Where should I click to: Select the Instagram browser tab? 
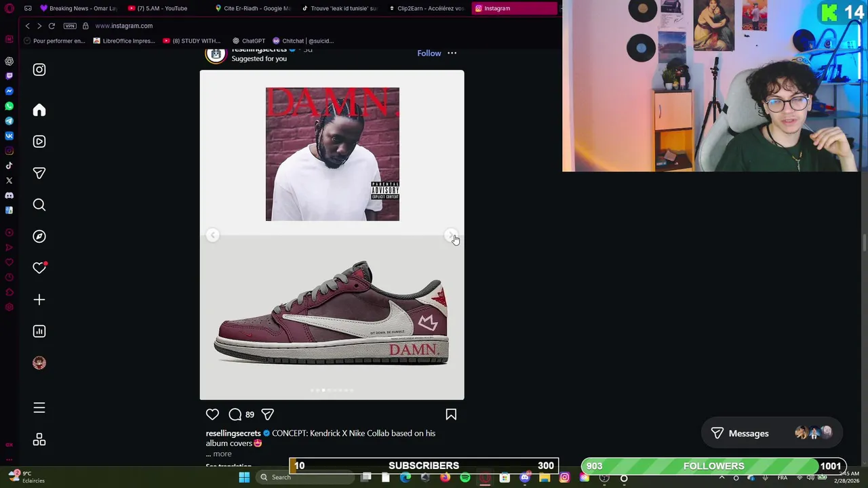[x=514, y=8]
